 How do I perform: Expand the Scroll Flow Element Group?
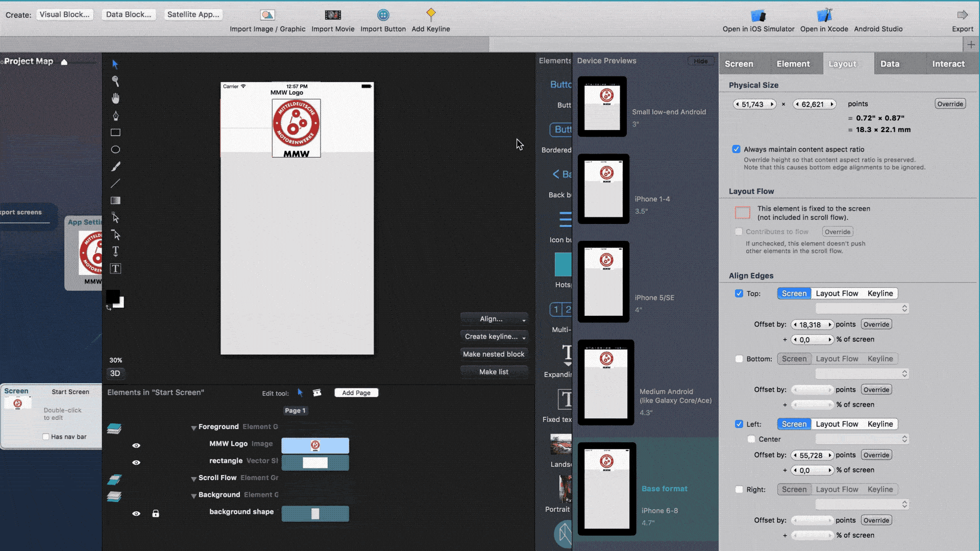(193, 478)
